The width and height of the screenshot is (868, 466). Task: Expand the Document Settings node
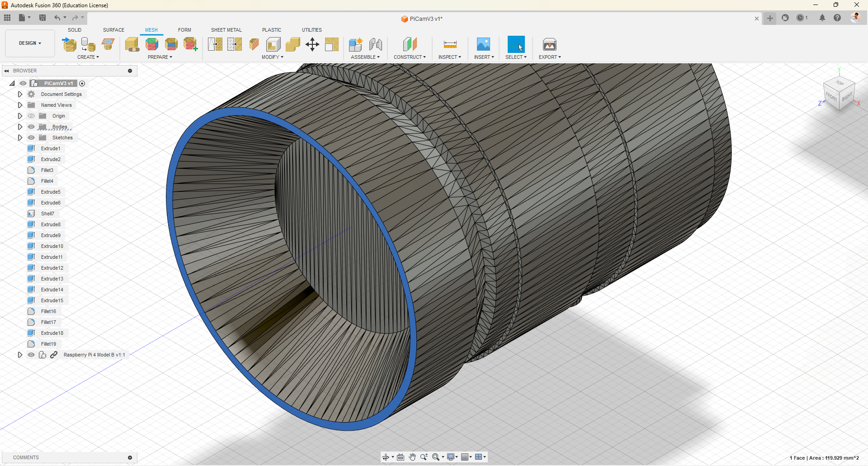click(20, 94)
